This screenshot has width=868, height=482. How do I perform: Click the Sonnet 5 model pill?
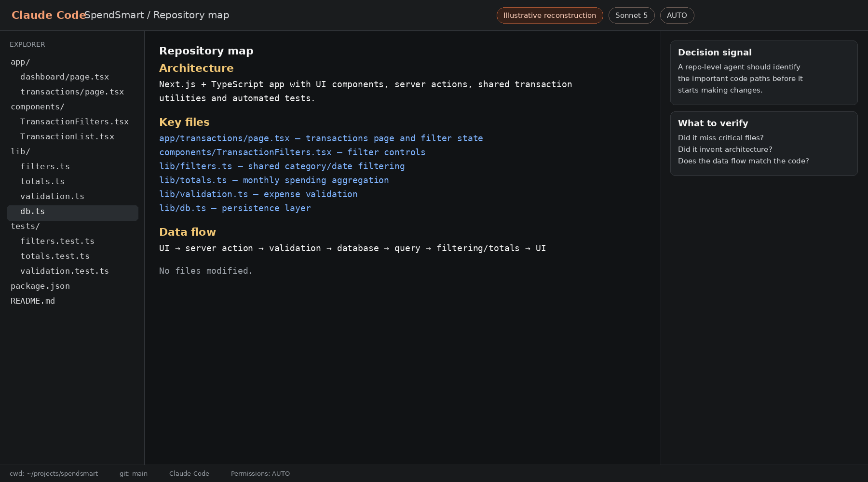point(631,15)
